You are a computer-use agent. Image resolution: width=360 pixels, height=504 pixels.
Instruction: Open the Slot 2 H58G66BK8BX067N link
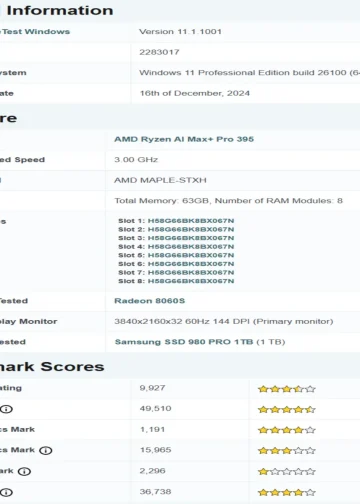[191, 229]
